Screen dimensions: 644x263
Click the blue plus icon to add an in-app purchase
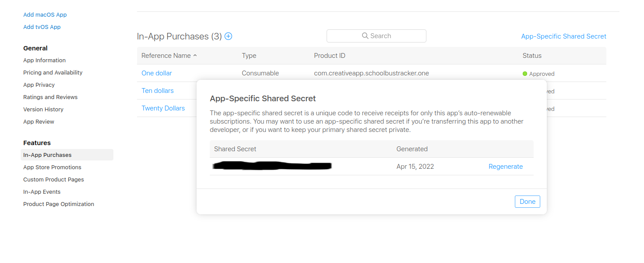pos(228,36)
